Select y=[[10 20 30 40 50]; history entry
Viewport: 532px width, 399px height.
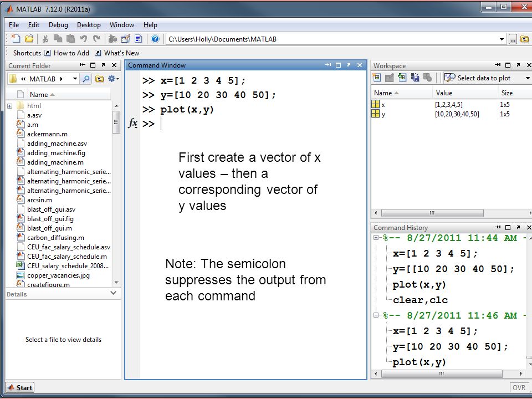pyautogui.click(x=454, y=269)
